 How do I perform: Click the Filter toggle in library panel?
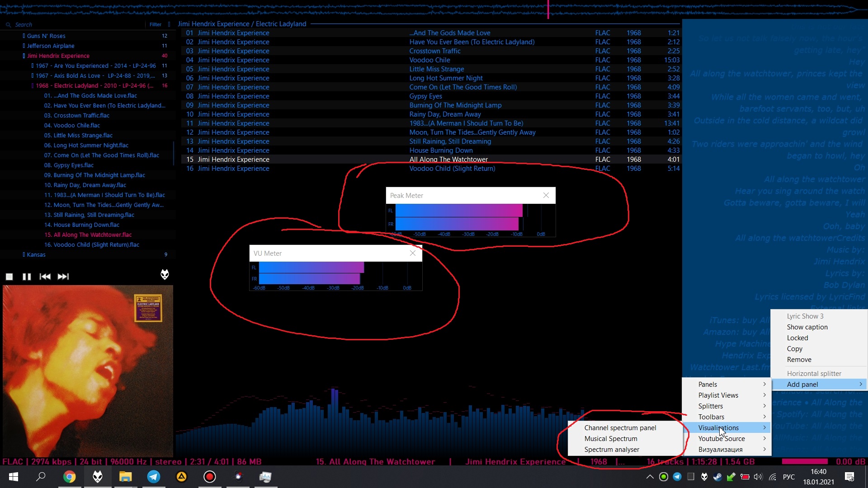pyautogui.click(x=156, y=25)
